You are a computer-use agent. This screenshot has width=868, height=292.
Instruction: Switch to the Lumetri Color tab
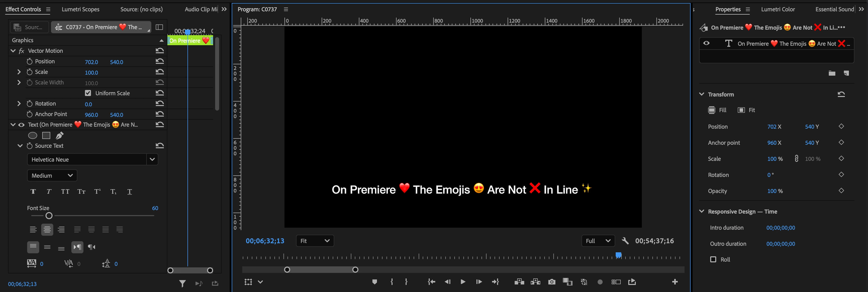pos(778,10)
